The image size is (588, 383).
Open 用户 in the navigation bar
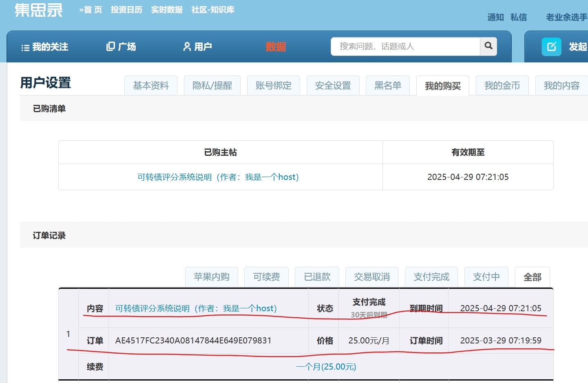tap(197, 47)
